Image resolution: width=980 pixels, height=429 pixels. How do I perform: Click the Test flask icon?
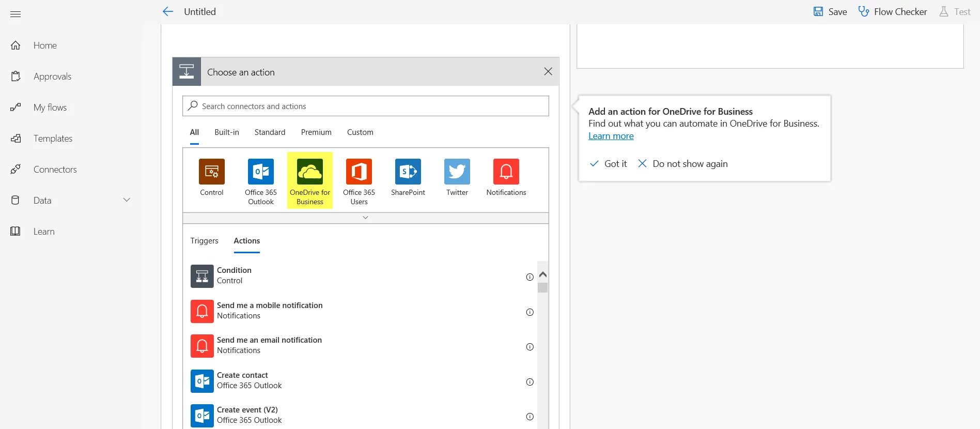944,11
